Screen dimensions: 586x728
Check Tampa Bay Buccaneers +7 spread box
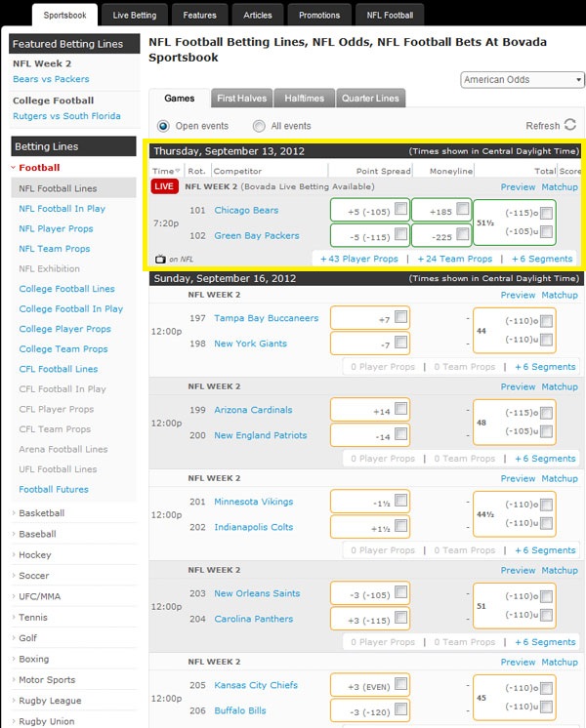tap(400, 316)
